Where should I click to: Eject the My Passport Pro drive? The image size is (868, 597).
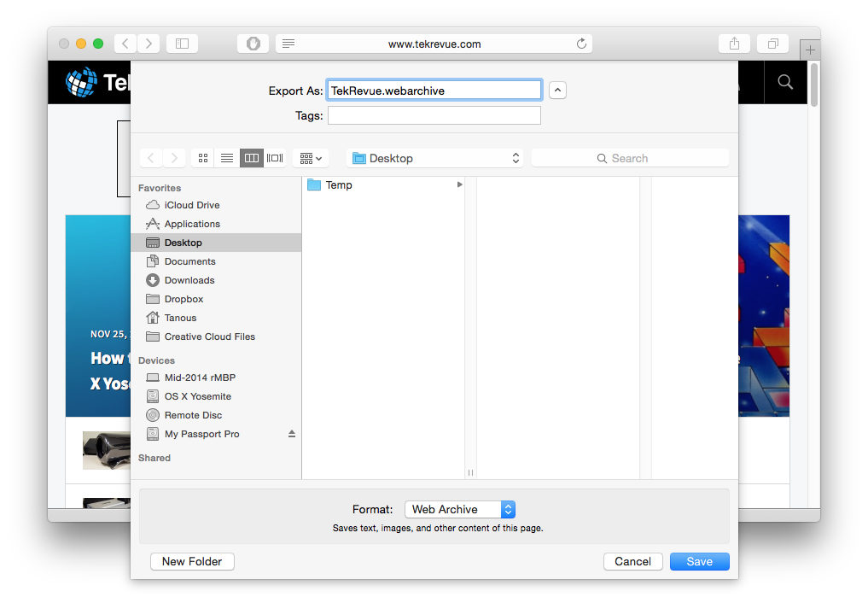point(292,434)
